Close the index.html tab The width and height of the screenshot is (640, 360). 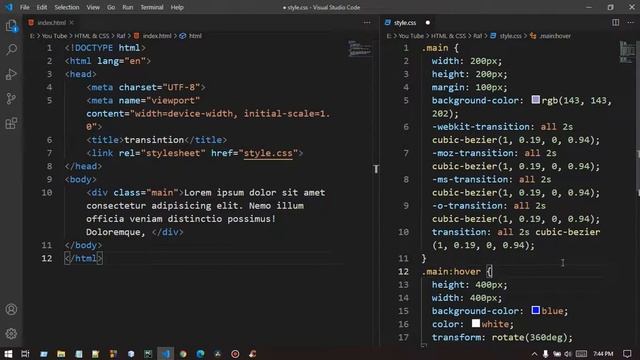point(72,22)
